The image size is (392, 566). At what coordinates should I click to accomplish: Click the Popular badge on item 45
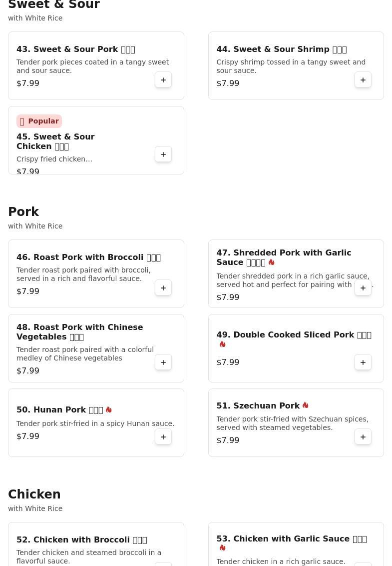39,121
